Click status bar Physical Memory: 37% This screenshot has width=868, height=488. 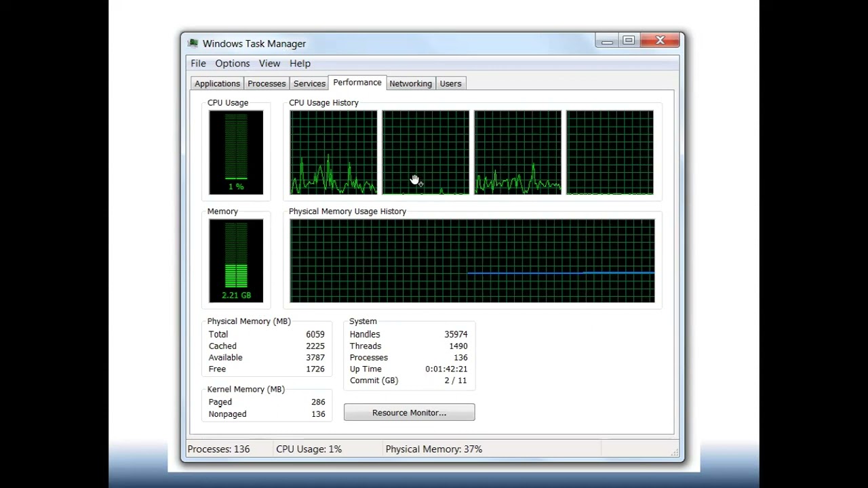click(x=433, y=449)
